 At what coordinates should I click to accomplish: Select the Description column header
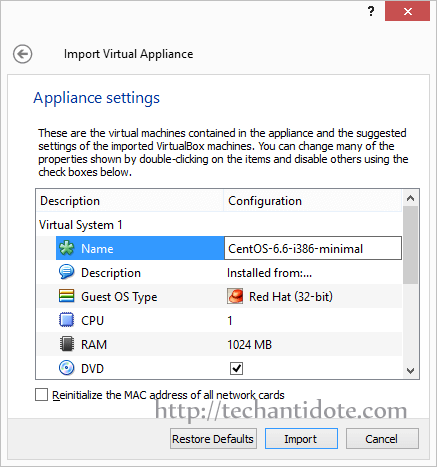click(x=130, y=201)
